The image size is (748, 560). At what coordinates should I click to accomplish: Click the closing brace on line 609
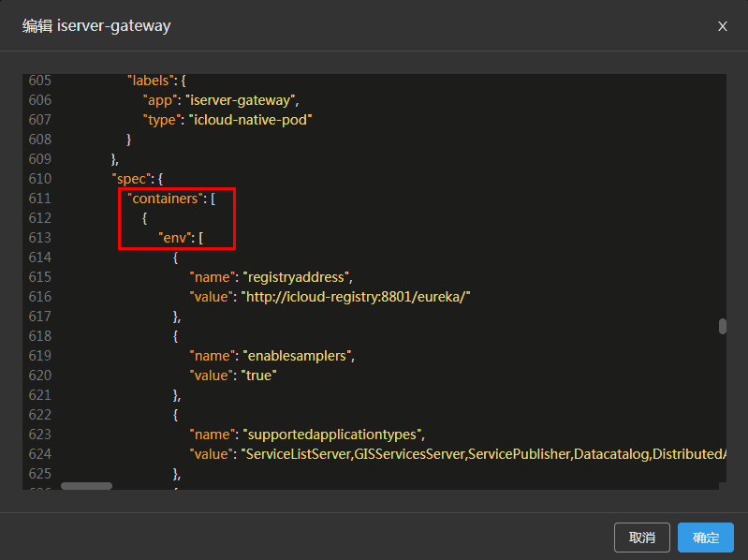tap(114, 159)
